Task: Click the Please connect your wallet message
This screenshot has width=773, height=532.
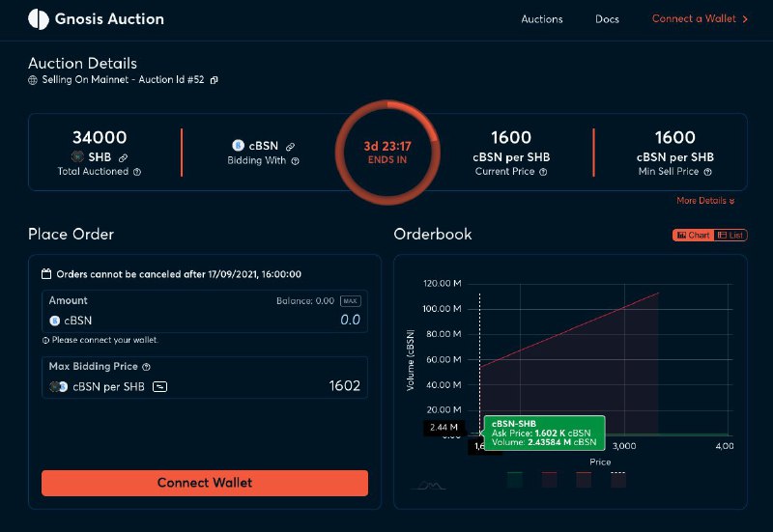Action: [x=105, y=341]
